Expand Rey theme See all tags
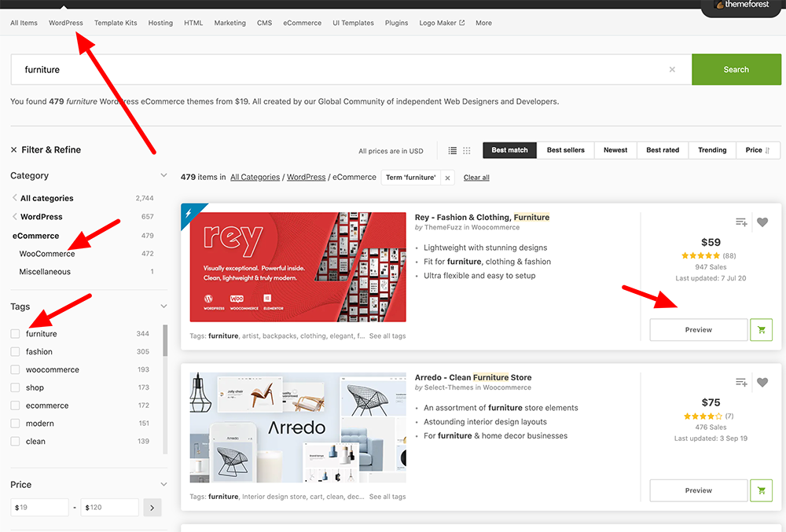 [x=387, y=336]
